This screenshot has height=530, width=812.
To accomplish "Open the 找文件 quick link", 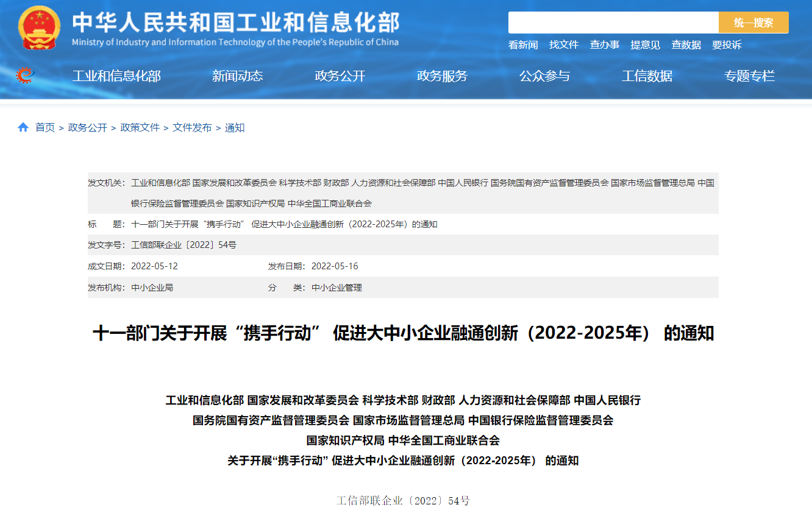I will 564,44.
